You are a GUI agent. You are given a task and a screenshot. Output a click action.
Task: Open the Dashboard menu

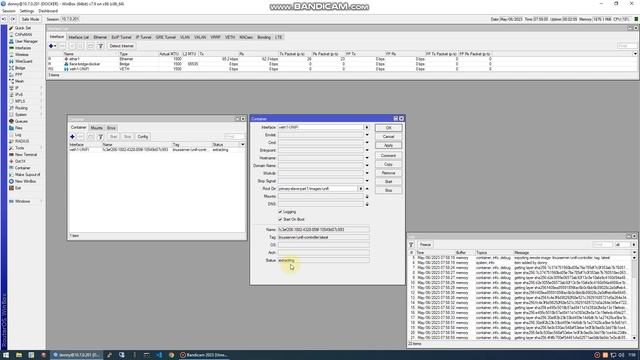[x=48, y=11]
